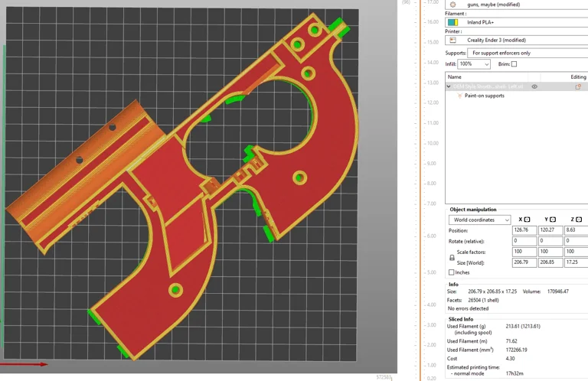The image size is (588, 381).
Task: Click the Position X input field
Action: coord(524,230)
